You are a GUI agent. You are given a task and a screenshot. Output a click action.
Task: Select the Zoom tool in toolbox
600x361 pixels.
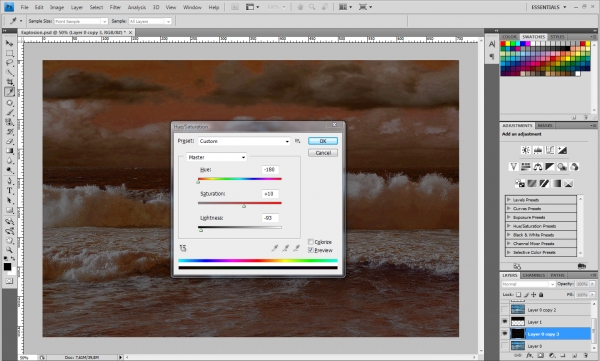point(10,250)
